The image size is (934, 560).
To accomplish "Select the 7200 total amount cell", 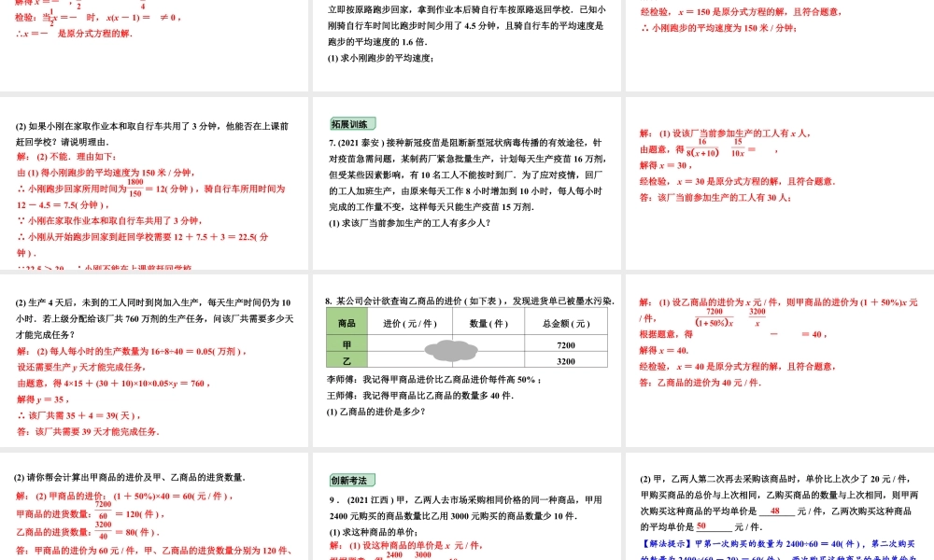I will pyautogui.click(x=566, y=343).
